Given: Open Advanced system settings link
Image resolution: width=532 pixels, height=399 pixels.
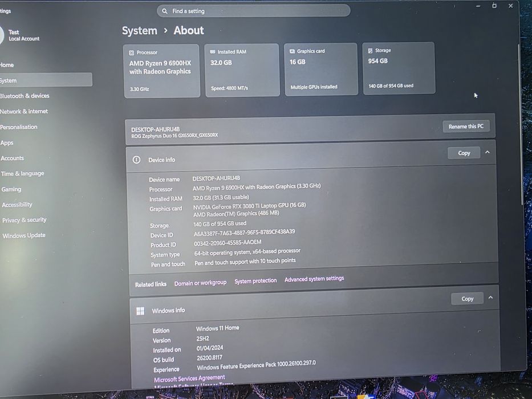Looking at the screenshot, I should 314,279.
